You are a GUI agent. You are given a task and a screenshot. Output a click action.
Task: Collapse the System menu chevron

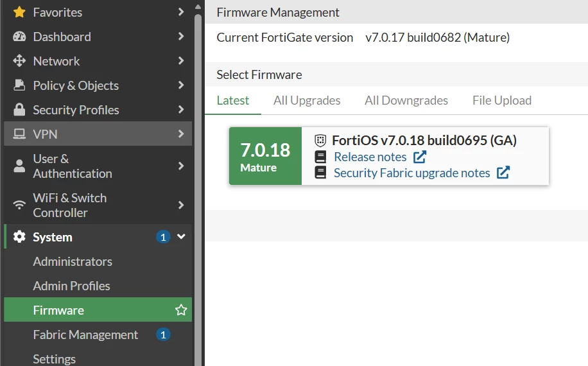(x=181, y=236)
